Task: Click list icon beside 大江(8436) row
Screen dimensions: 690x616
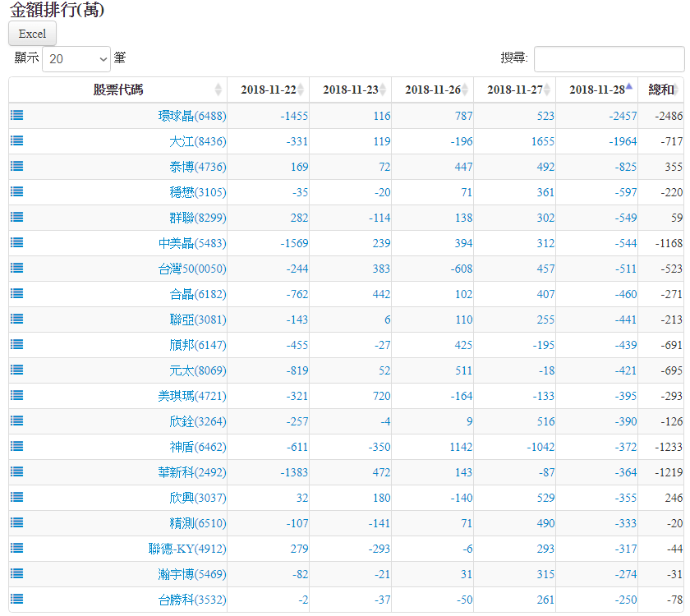Action: (16, 141)
